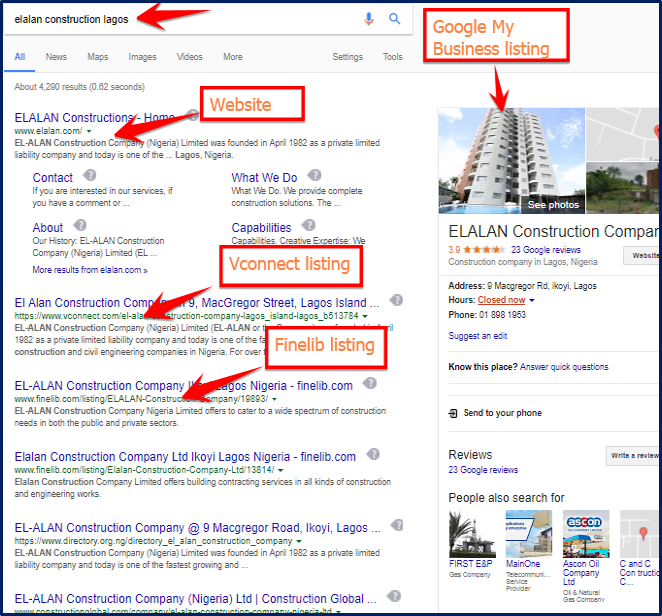662x616 pixels.
Task: Open the Contact sitelink
Action: click(x=53, y=178)
